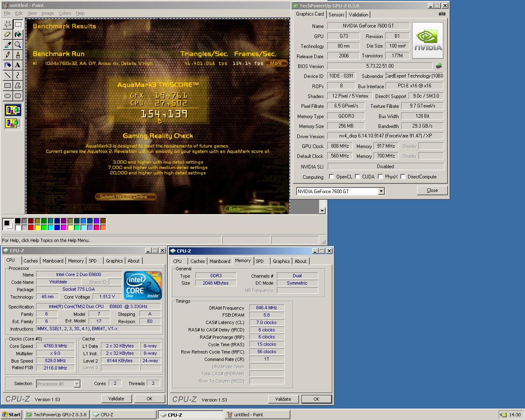Viewport: 525px width, 420px height.
Task: Pick the red color swatch in palette
Action: (x=31, y=228)
